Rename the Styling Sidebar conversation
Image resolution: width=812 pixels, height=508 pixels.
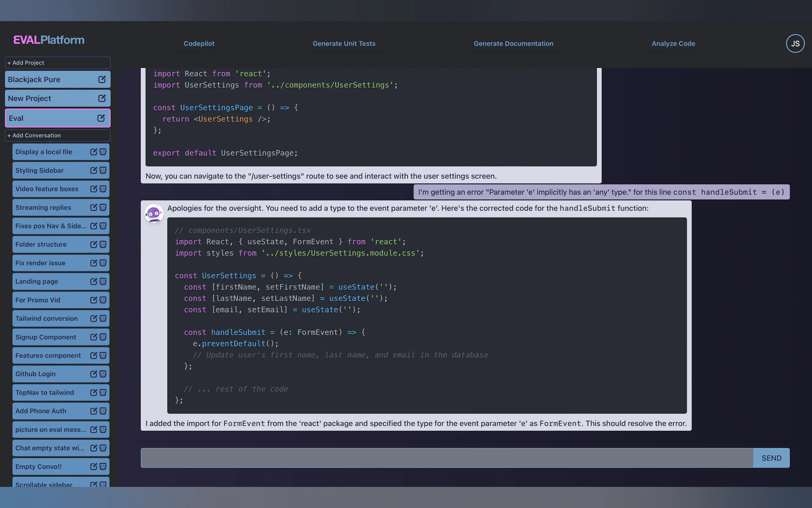click(93, 170)
